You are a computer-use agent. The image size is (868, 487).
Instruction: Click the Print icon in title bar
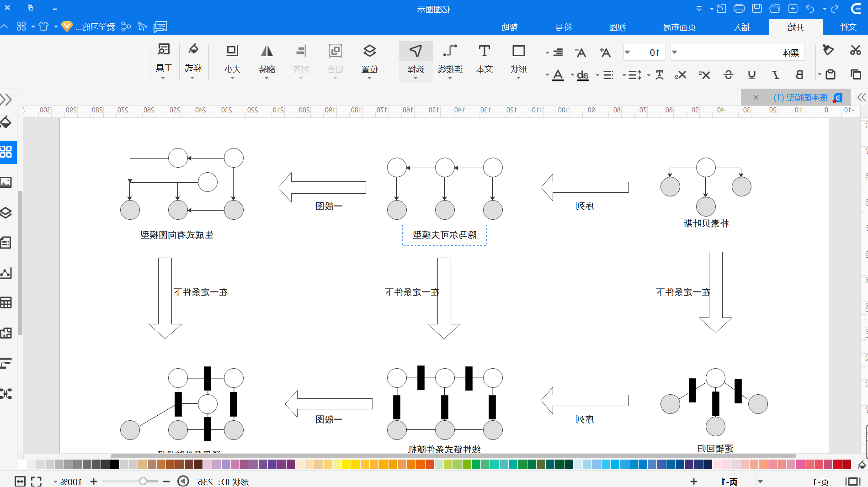[x=739, y=8]
